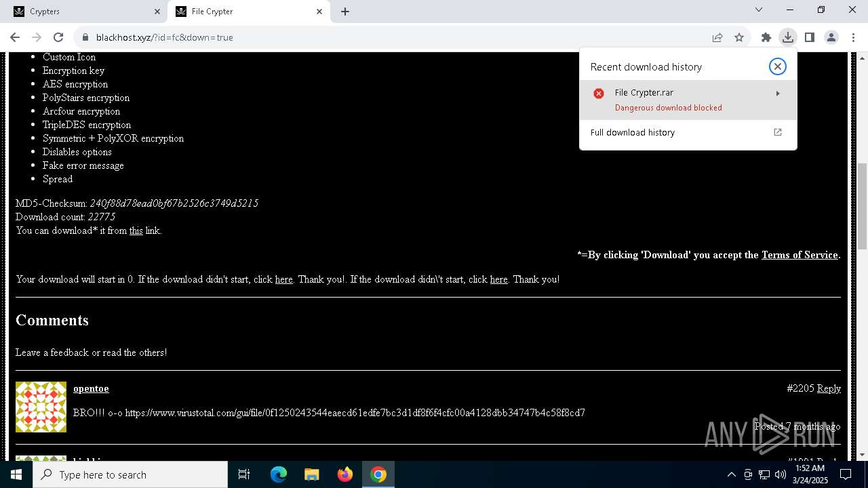Toggle the Downloads toolbar icon
This screenshot has height=488, width=868.
(x=788, y=37)
